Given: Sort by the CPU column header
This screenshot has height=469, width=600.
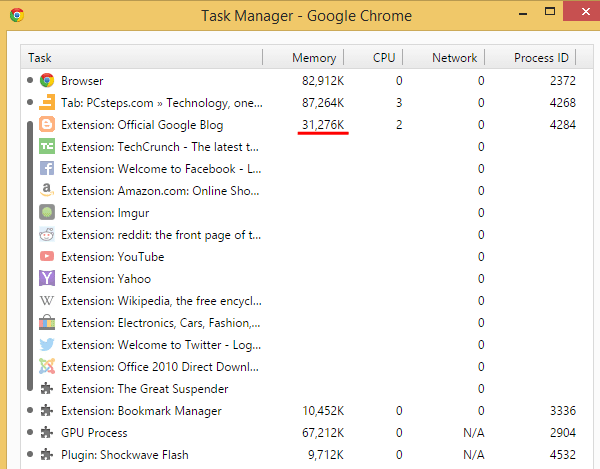Looking at the screenshot, I should click(x=373, y=57).
